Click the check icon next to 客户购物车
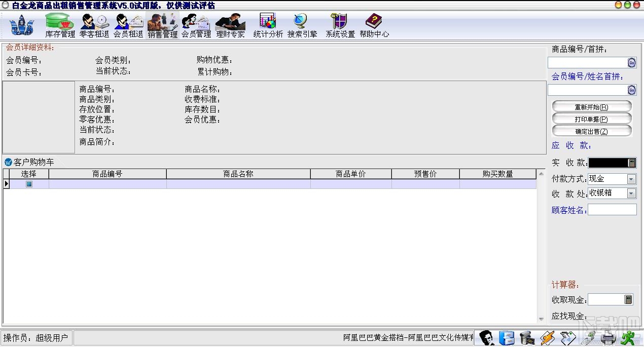 pos(8,163)
